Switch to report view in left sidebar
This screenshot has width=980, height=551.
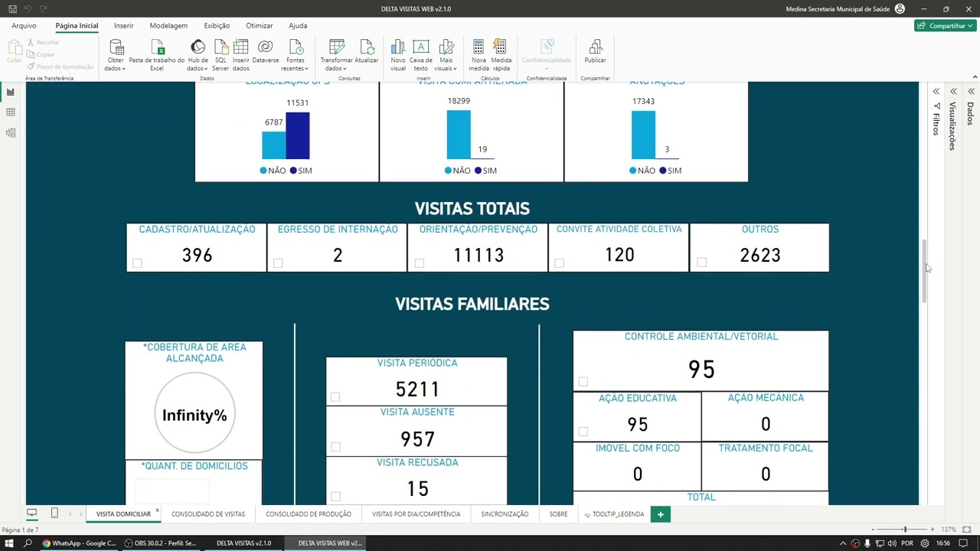(11, 92)
